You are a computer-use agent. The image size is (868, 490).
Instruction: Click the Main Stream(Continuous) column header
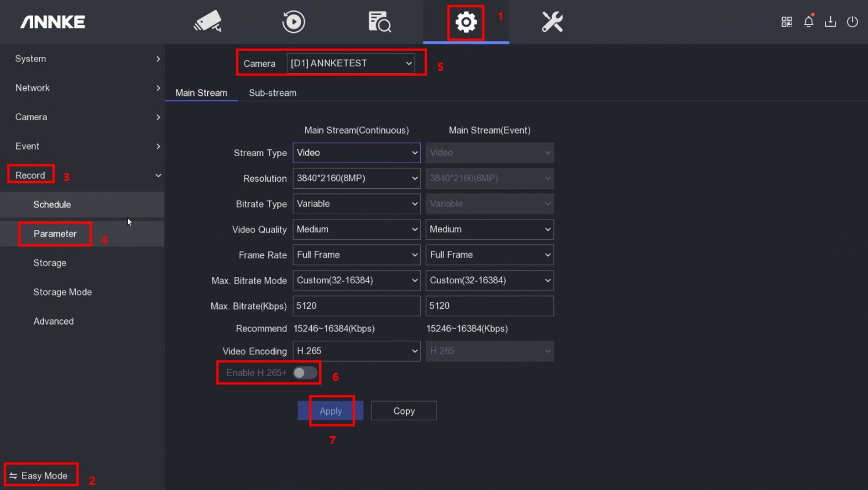(356, 130)
